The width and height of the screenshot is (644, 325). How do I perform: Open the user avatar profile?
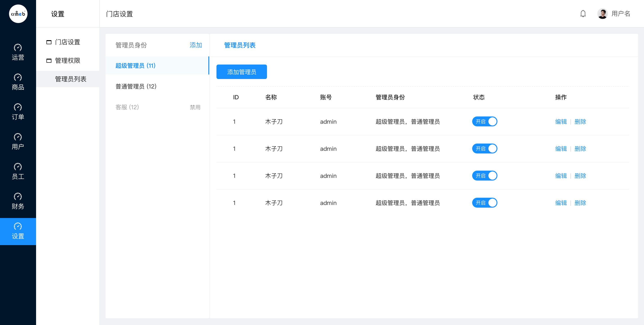tap(603, 14)
